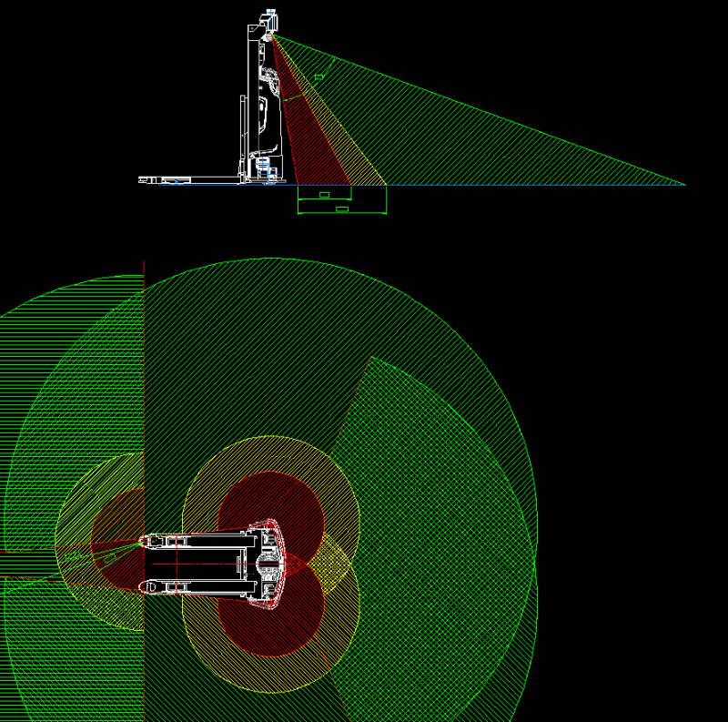Select the forklift mast in the side view

tap(253, 102)
